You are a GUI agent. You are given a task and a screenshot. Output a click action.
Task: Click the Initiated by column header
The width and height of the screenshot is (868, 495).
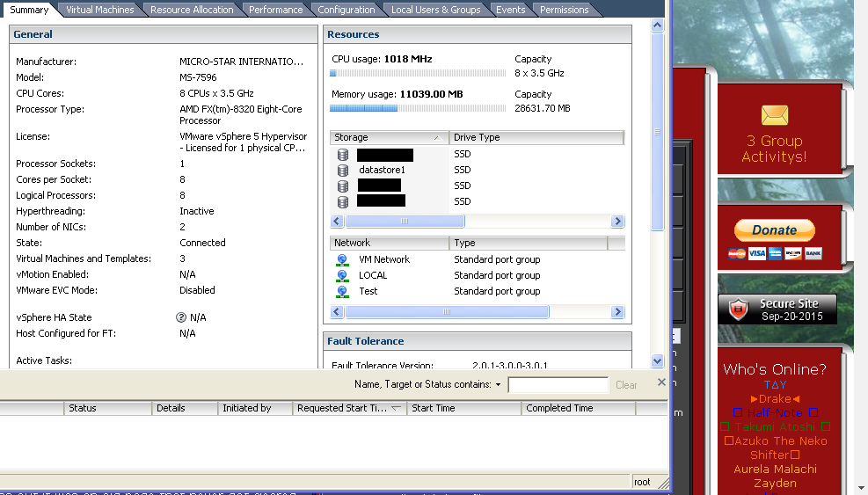(x=255, y=408)
